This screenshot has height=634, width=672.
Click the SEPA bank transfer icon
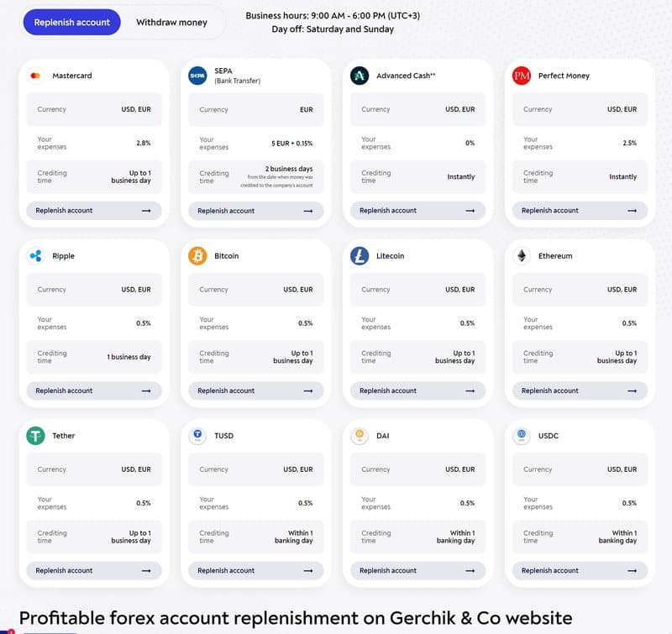click(197, 76)
